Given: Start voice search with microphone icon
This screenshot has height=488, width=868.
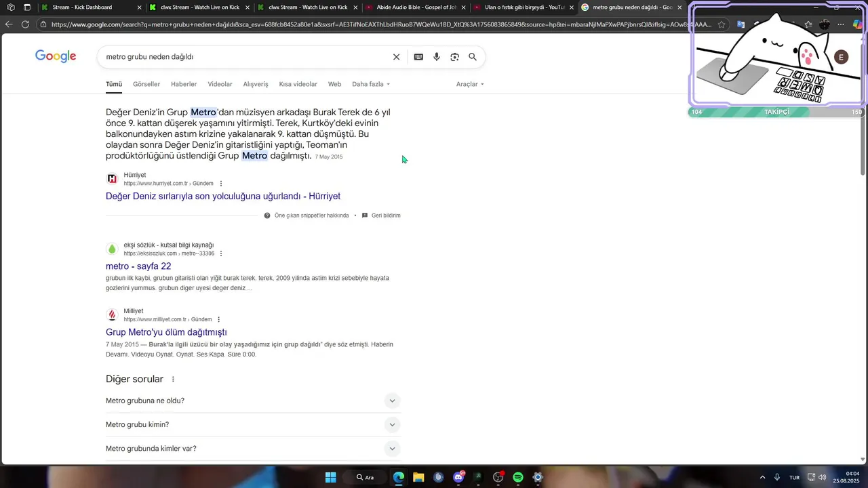Looking at the screenshot, I should (437, 57).
